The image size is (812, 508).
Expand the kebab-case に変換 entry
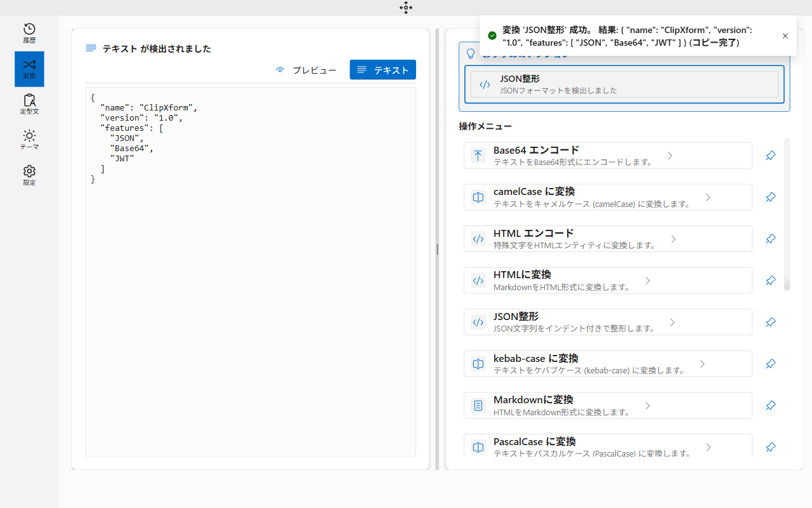(702, 363)
